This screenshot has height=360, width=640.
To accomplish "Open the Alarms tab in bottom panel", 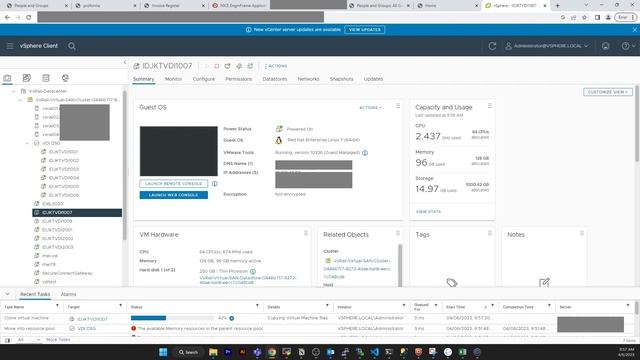I will click(x=68, y=294).
